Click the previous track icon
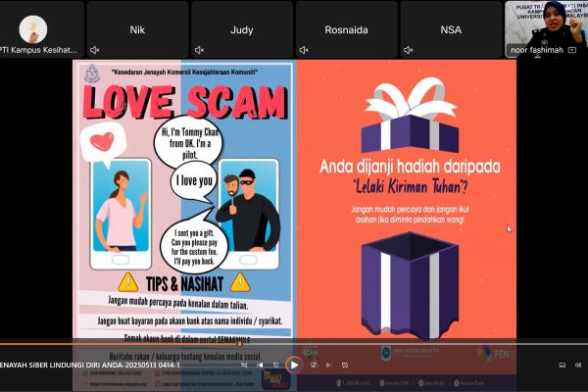588x392 pixels. [261, 365]
